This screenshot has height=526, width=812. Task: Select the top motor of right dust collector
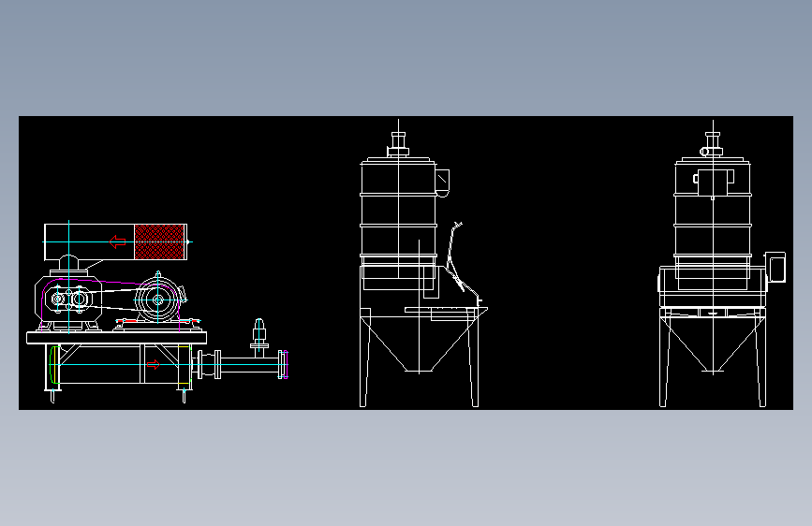712,144
